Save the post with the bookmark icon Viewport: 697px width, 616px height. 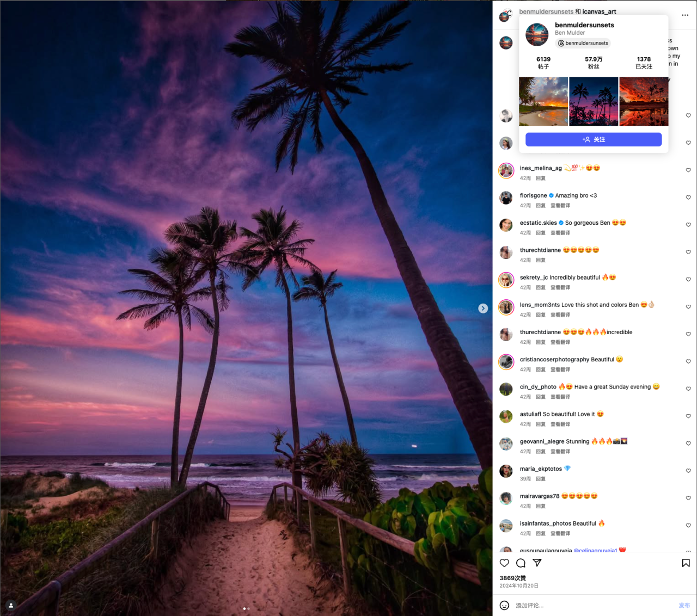pyautogui.click(x=686, y=563)
